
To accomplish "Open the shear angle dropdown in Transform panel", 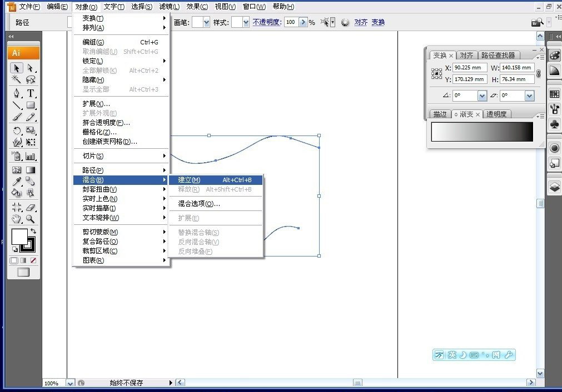I will 529,96.
